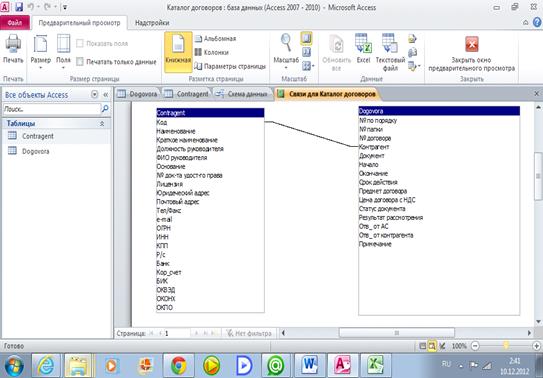The height and width of the screenshot is (378, 543).
Task: Export to Excel via the Excel icon
Action: [363, 48]
